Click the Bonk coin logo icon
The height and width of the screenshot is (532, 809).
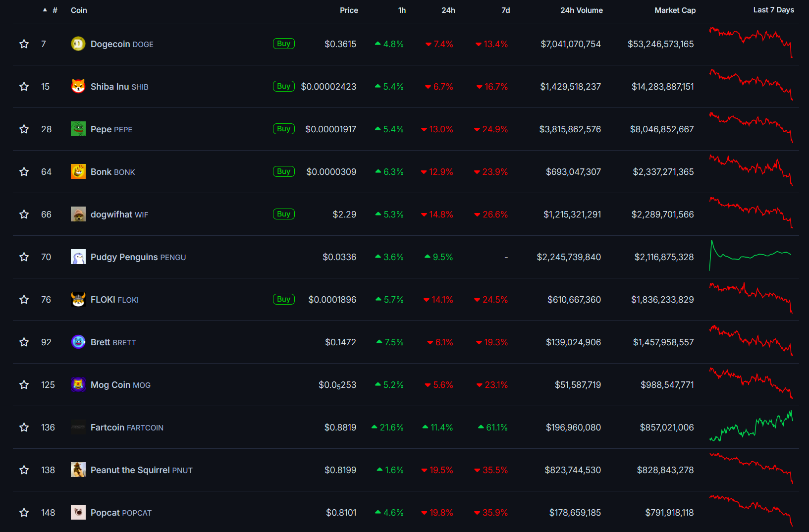[x=78, y=172]
